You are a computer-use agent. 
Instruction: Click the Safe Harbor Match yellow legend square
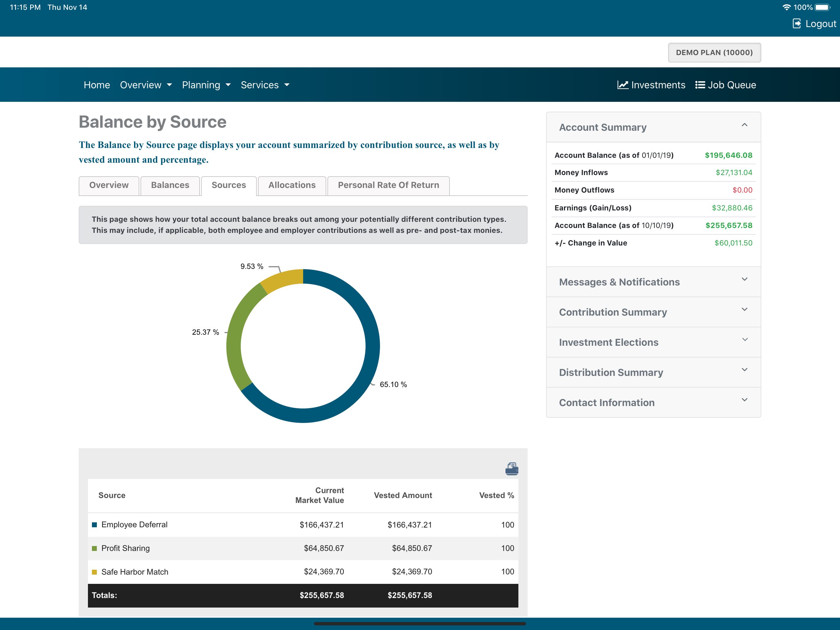(x=94, y=572)
